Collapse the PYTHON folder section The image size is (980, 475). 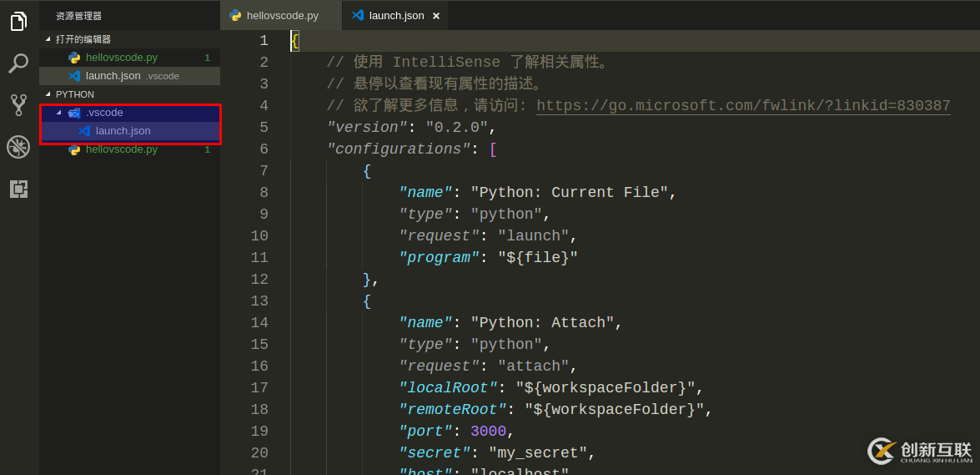48,94
